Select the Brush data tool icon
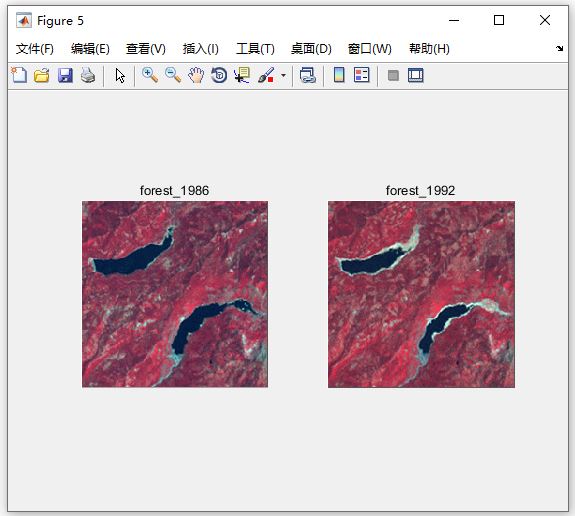The width and height of the screenshot is (575, 516). point(266,76)
